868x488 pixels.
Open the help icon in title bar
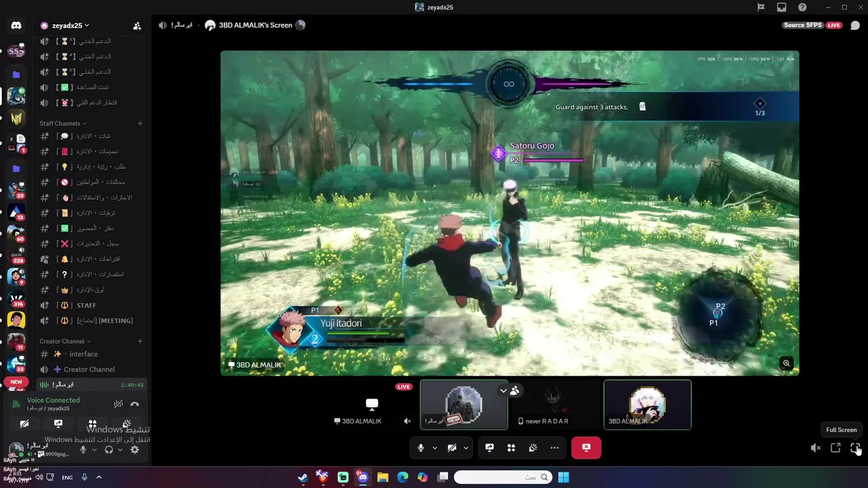[x=802, y=7]
